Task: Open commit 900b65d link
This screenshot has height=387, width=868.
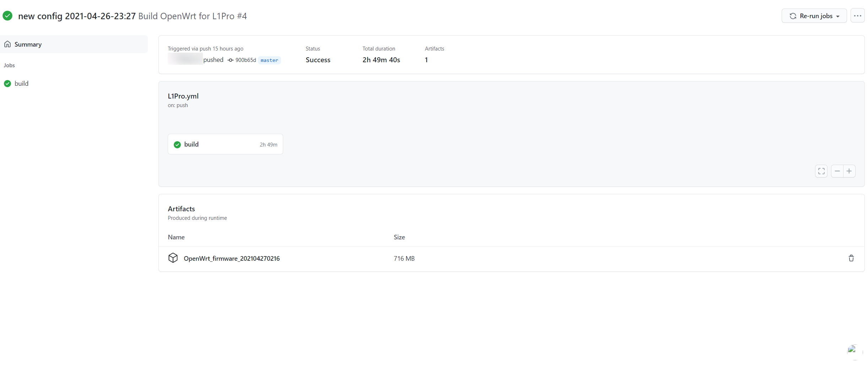Action: point(246,60)
